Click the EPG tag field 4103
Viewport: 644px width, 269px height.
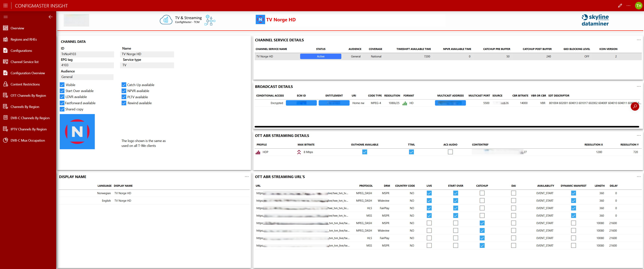87,65
